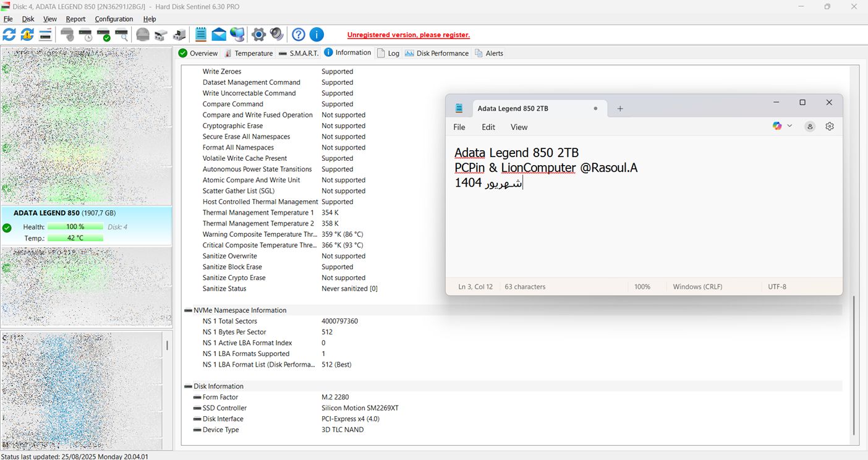868x460 pixels.
Task: Click the Temp 42 °C bar
Action: (75, 238)
